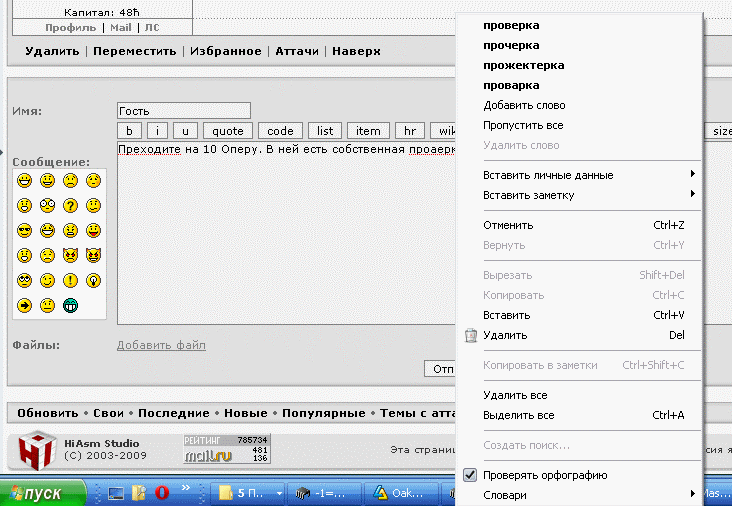Viewport: 732px width, 506px height.
Task: Click the Opera icon in quick launch
Action: [x=161, y=492]
